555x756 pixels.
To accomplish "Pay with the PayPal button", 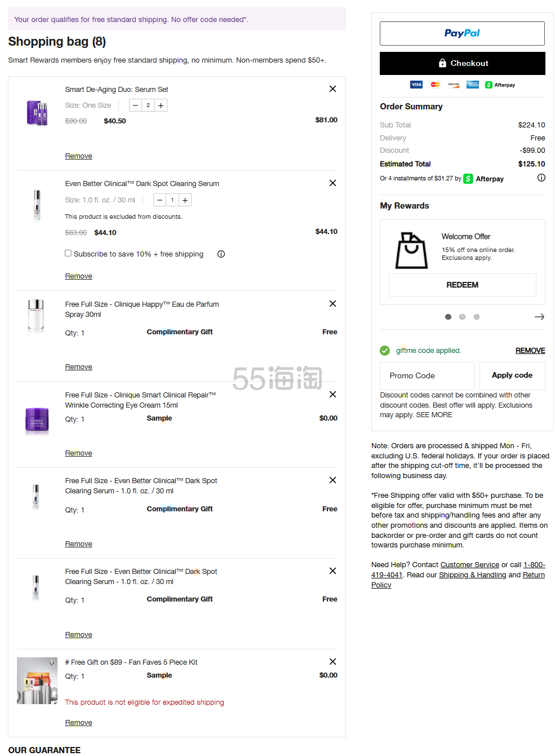I will click(462, 33).
